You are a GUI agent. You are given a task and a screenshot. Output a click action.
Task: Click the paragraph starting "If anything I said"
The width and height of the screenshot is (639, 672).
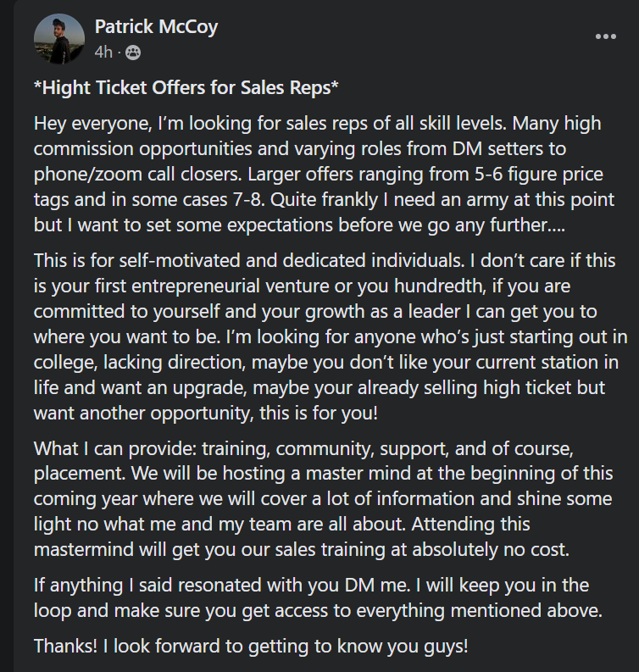pyautogui.click(x=319, y=597)
